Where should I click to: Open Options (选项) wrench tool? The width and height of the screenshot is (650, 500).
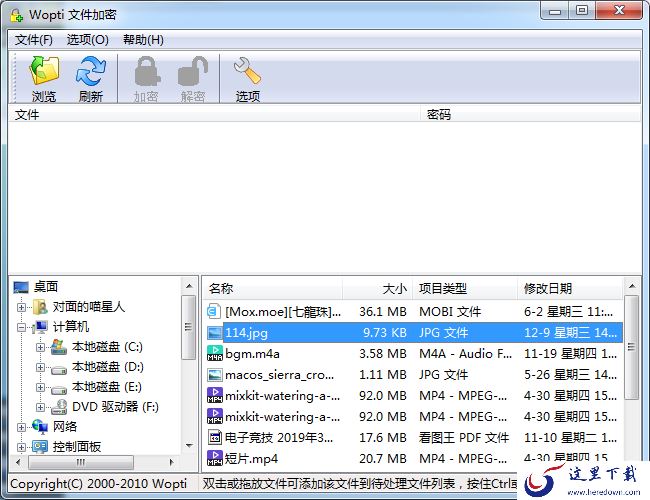pyautogui.click(x=247, y=71)
